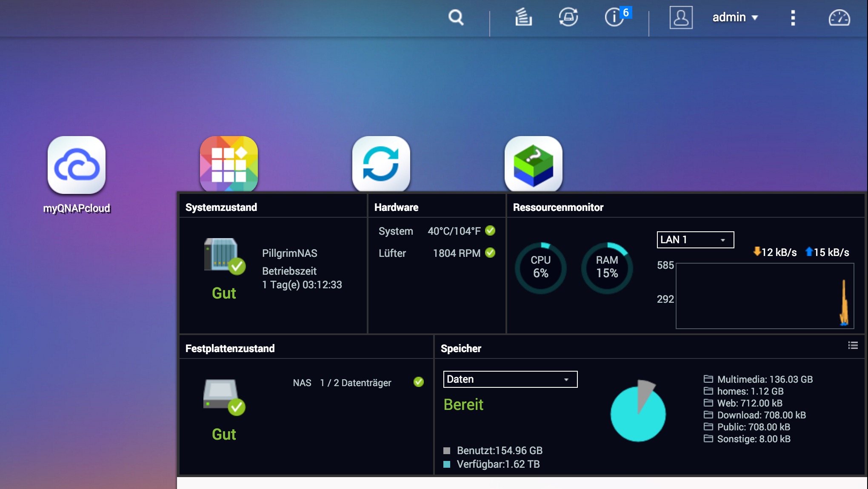
Task: Click the Ressourcenmonitor panel header
Action: click(558, 207)
